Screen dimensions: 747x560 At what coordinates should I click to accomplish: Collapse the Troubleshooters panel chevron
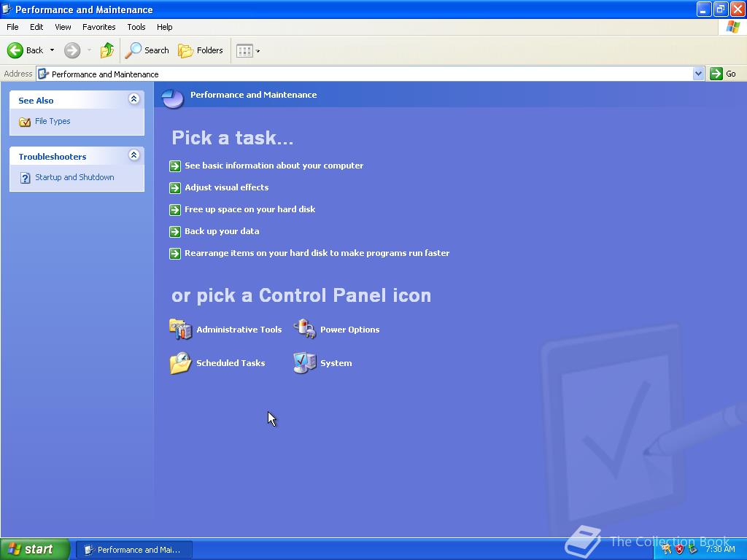(x=134, y=155)
